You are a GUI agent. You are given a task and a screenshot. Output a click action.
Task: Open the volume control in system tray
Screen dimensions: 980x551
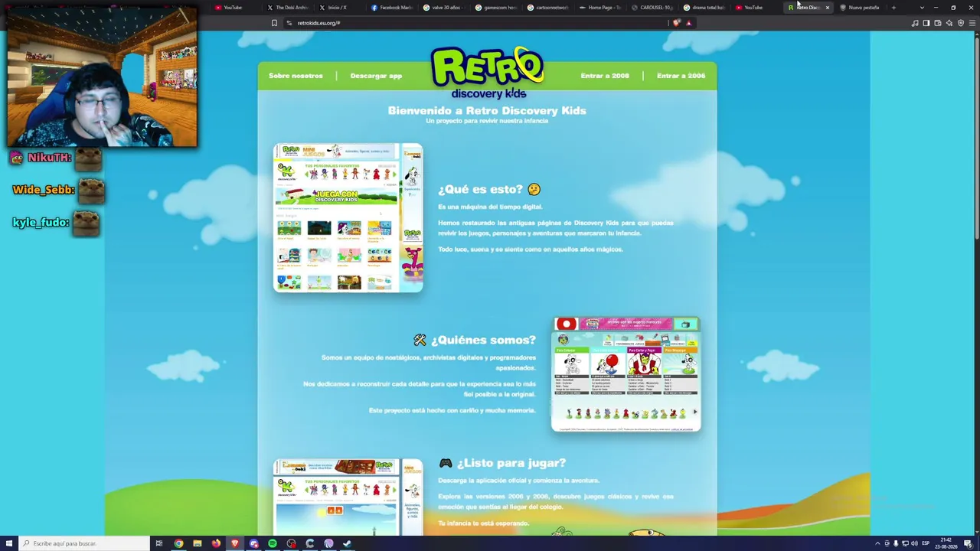914,543
